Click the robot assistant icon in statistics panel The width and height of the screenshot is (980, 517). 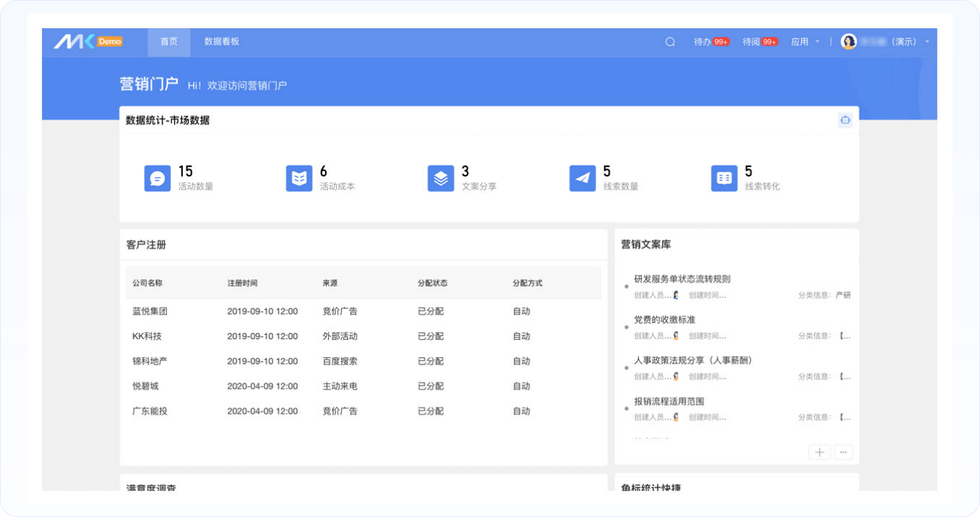click(844, 120)
